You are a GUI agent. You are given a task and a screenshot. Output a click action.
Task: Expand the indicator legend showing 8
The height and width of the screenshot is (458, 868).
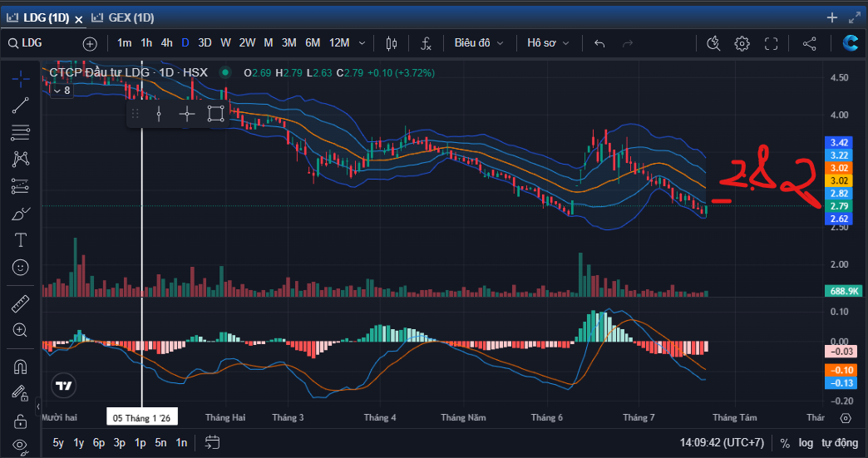point(61,90)
